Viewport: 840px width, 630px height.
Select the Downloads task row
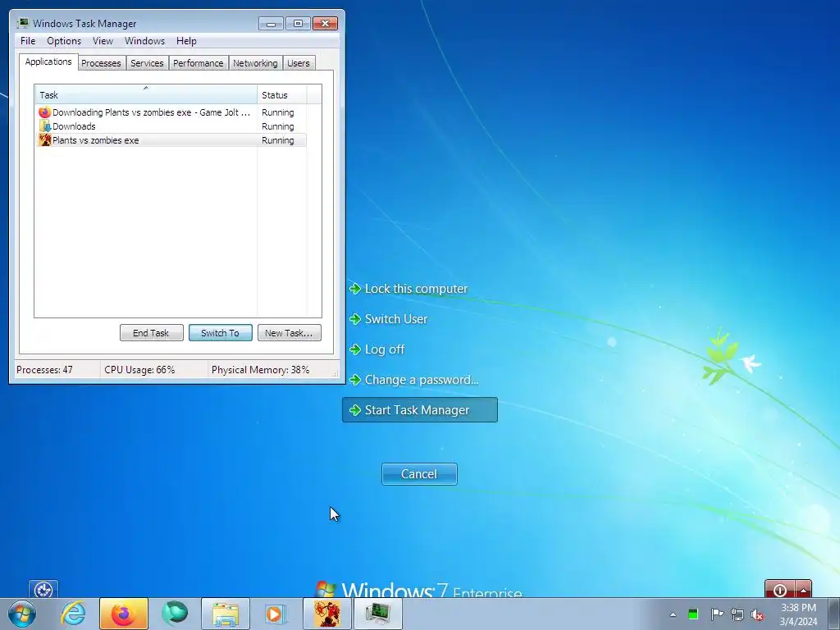pyautogui.click(x=171, y=126)
